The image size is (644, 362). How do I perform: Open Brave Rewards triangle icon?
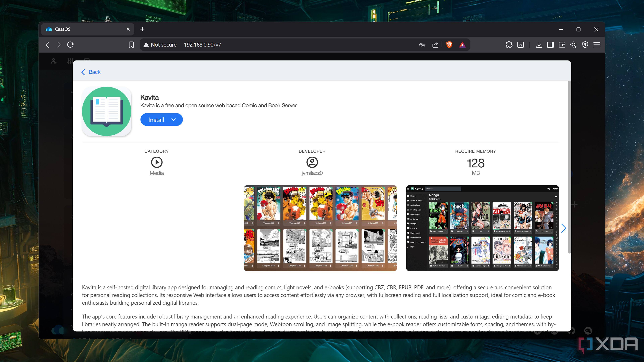(462, 45)
